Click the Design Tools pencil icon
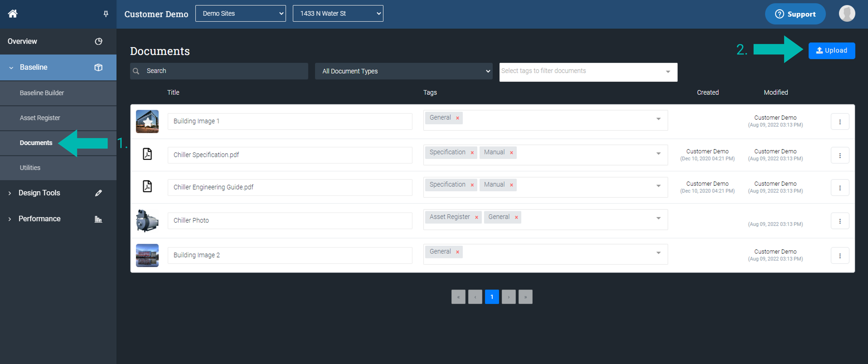The image size is (868, 364). [98, 193]
